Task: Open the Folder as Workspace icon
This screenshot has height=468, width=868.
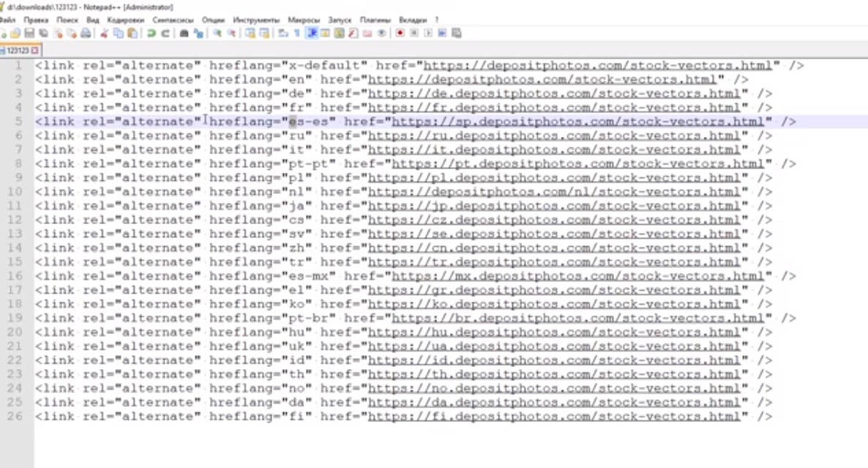Action: 367,33
